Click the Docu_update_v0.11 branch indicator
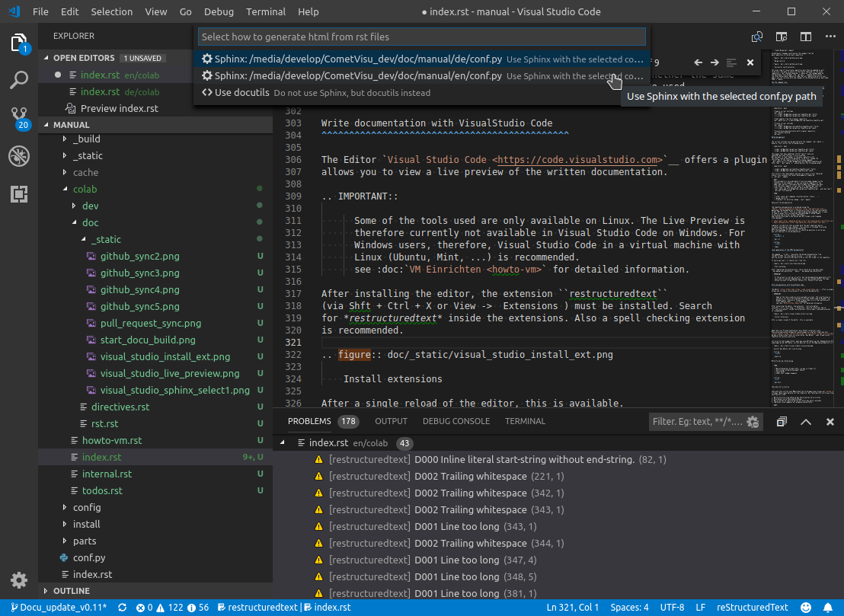The height and width of the screenshot is (616, 844). pyautogui.click(x=59, y=608)
